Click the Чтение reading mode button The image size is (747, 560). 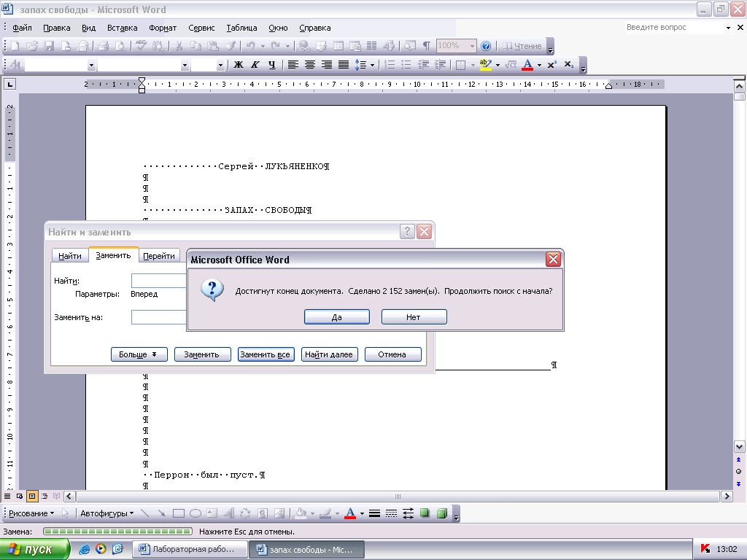tap(522, 46)
